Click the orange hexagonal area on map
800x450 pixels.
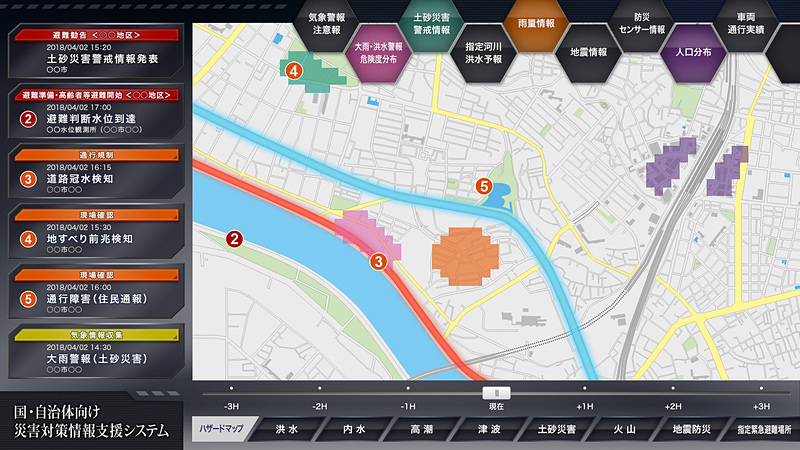click(465, 257)
